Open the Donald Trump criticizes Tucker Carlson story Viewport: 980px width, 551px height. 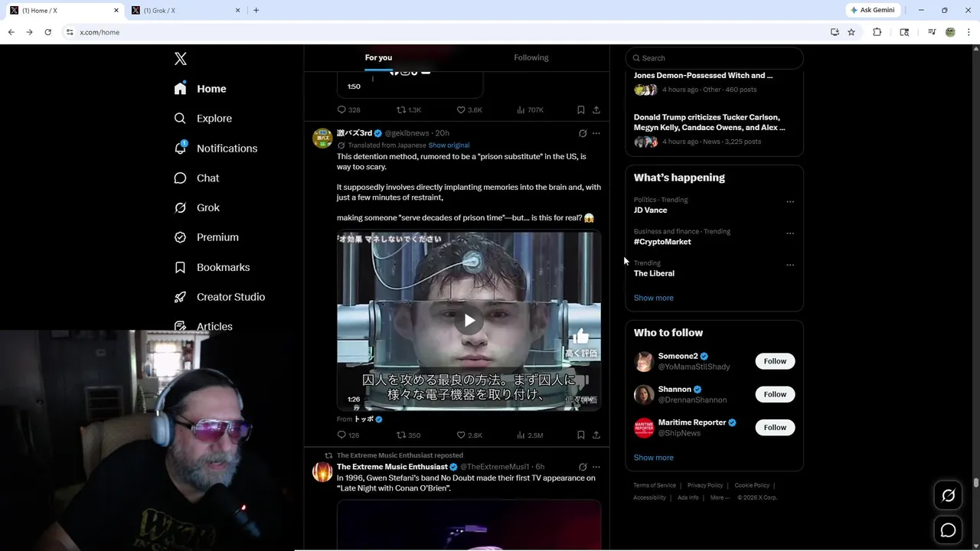click(x=709, y=122)
